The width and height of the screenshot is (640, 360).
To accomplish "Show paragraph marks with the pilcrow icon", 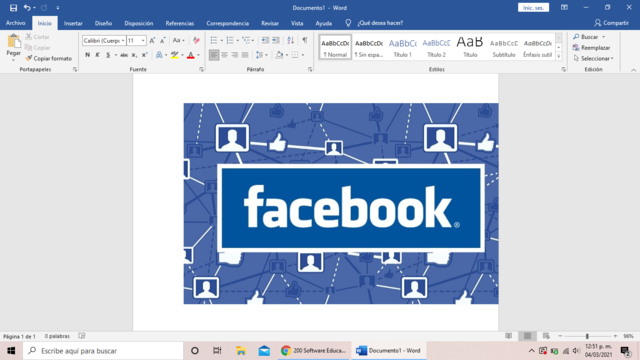I will pos(305,40).
